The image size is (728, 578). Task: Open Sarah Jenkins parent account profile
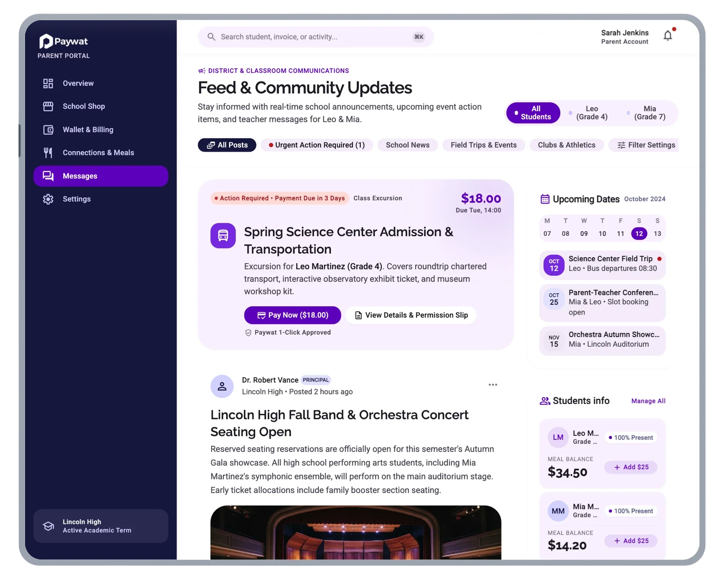click(x=624, y=37)
